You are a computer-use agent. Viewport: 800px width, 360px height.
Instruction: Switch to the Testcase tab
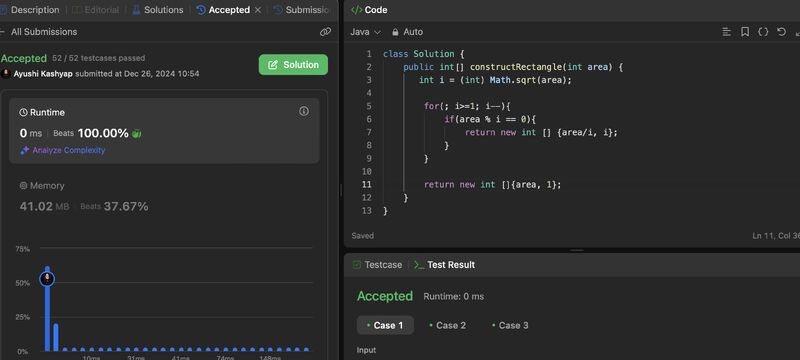[378, 265]
